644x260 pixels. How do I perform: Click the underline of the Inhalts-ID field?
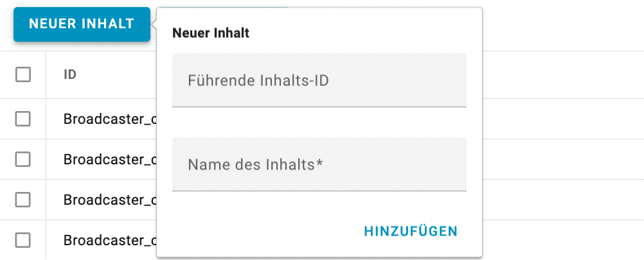[x=319, y=106]
